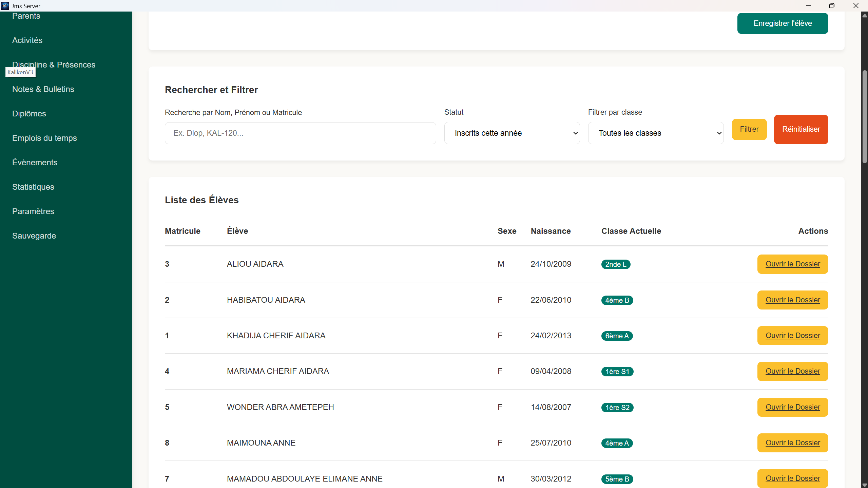Open the Statut dropdown
Screen dimensions: 868x488
point(512,133)
